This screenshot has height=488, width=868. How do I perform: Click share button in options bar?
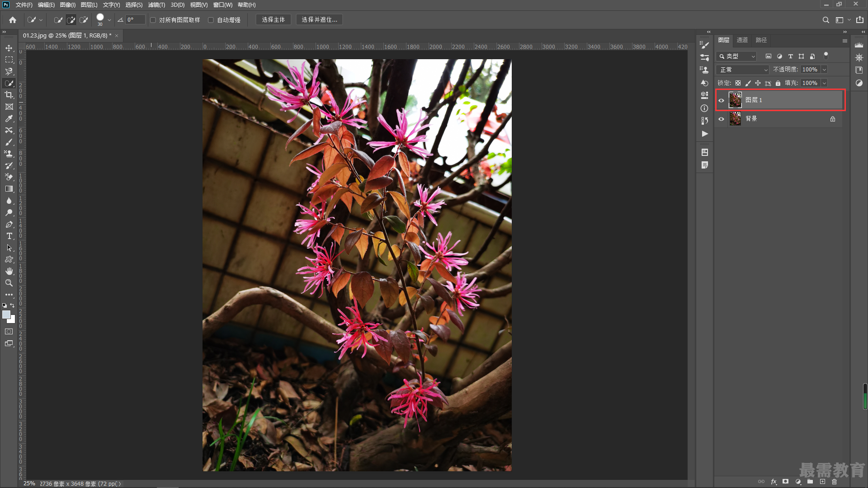[x=860, y=20]
